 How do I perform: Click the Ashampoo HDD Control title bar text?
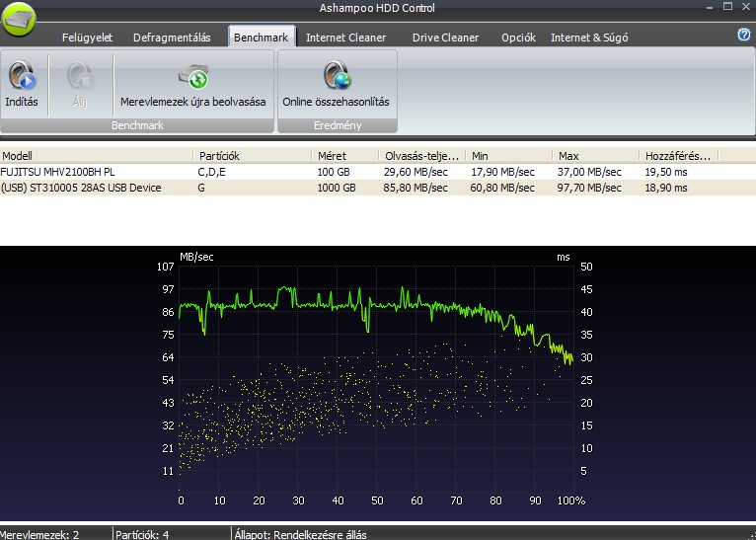(x=377, y=8)
